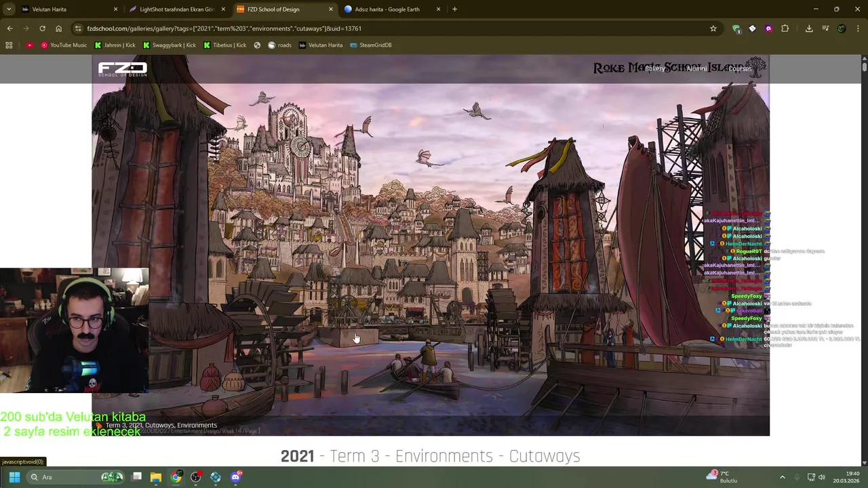The width and height of the screenshot is (868, 488).
Task: Click the page scrollbar thumb
Action: coord(864,67)
